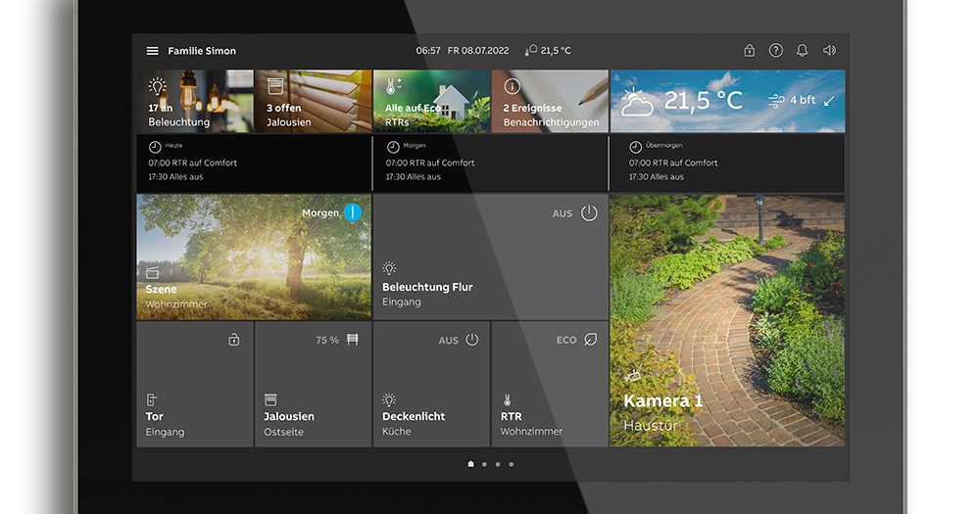Open help via question mark icon
This screenshot has width=980, height=514.
[776, 51]
